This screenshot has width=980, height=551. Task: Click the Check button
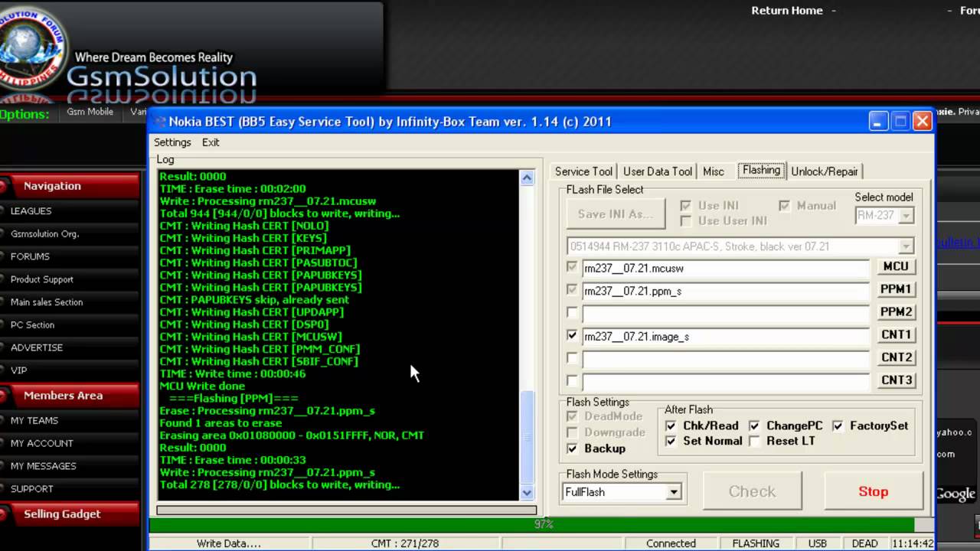pyautogui.click(x=752, y=491)
